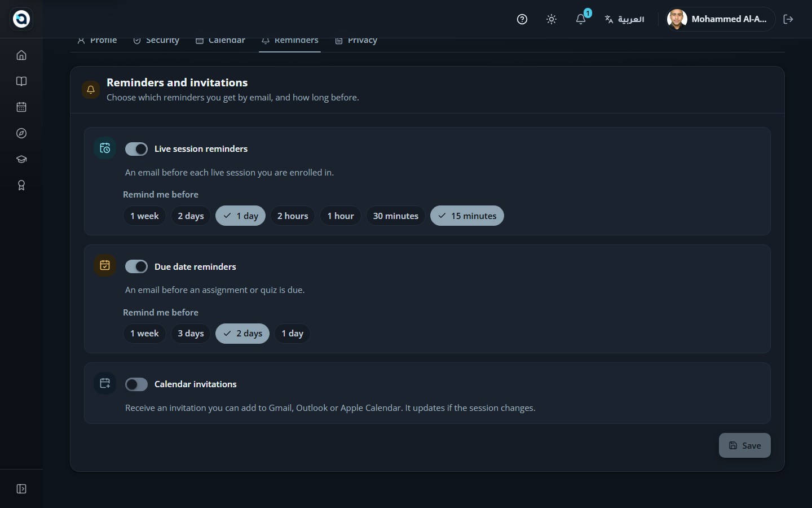Image resolution: width=812 pixels, height=508 pixels.
Task: Open the book courses icon in sidebar
Action: [21, 81]
